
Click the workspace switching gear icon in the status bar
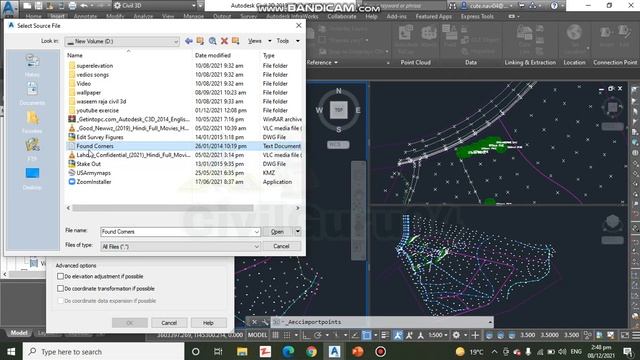[456, 335]
